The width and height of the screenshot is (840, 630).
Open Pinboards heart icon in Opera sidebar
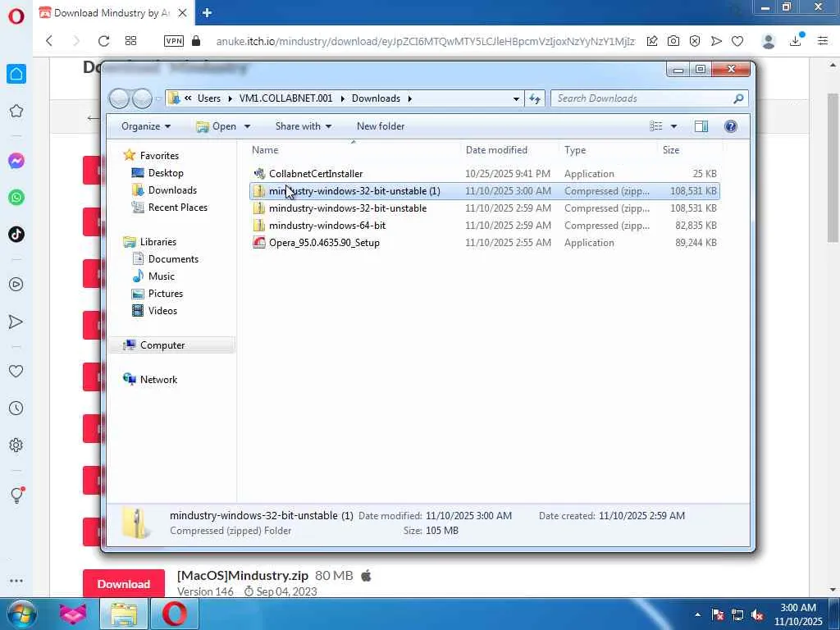coord(16,371)
